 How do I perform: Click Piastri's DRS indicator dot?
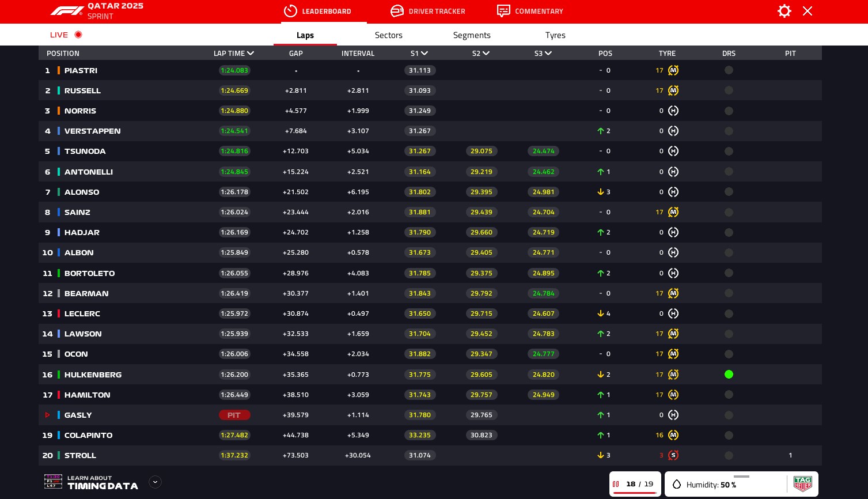coord(729,70)
